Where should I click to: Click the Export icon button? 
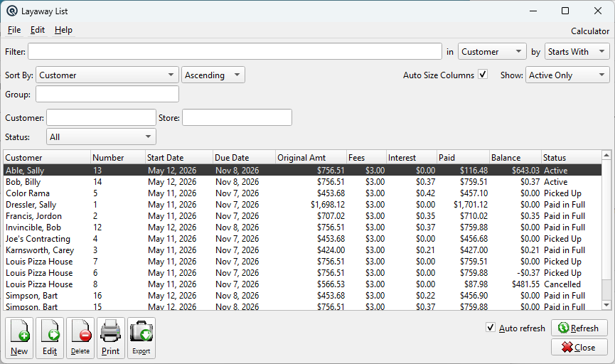coord(141,338)
